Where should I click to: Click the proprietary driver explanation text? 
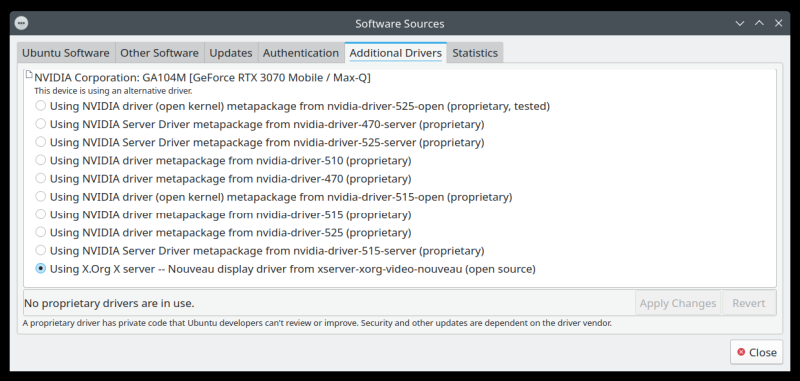click(317, 323)
